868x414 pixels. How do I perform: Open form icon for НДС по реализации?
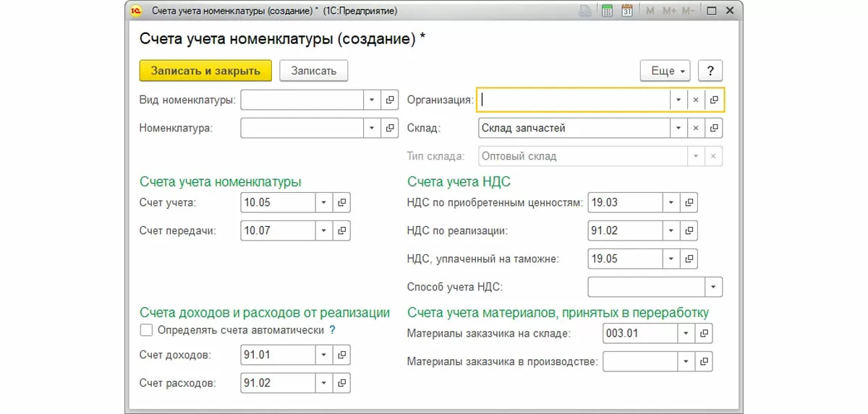pyautogui.click(x=689, y=231)
